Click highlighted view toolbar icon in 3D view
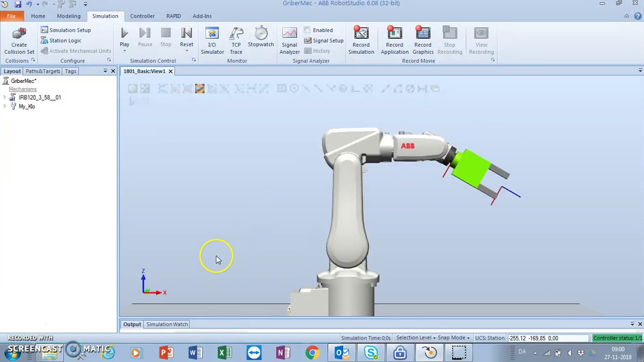Screen dimensions: 644x362 tap(200, 89)
